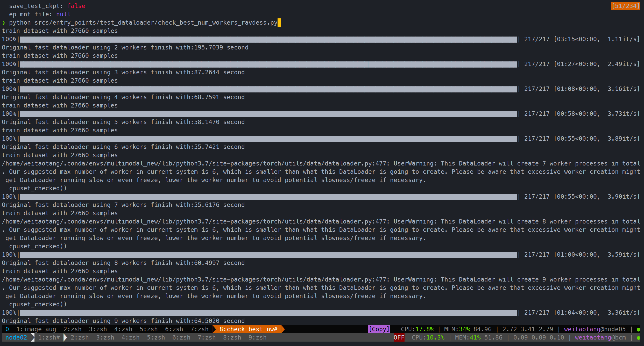The image size is (644, 346).
Task: Click '5 workers finish with:58.1470 second'
Action: (179, 122)
